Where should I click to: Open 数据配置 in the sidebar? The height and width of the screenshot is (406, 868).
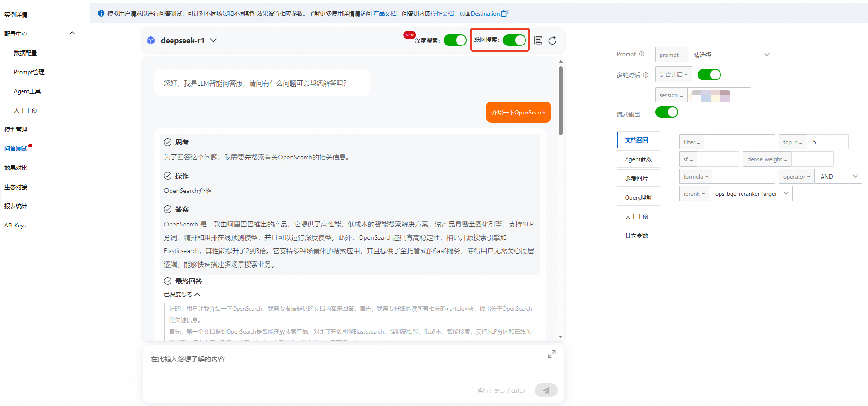pos(25,53)
